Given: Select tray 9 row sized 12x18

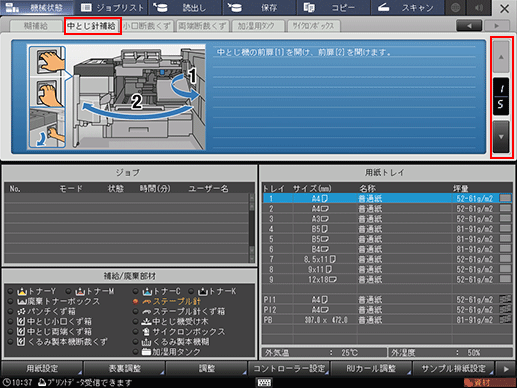Looking at the screenshot, I should tap(387, 279).
